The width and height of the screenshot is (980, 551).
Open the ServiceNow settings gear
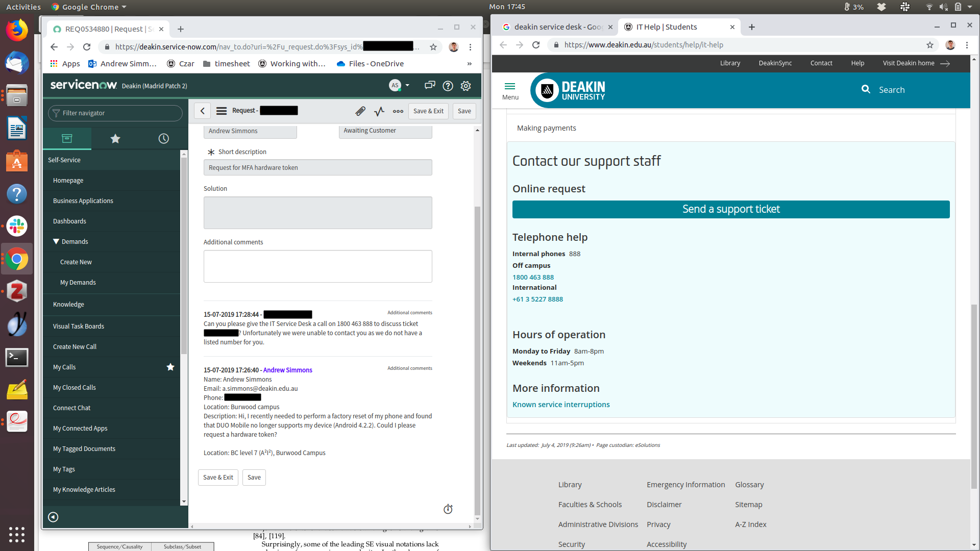465,86
